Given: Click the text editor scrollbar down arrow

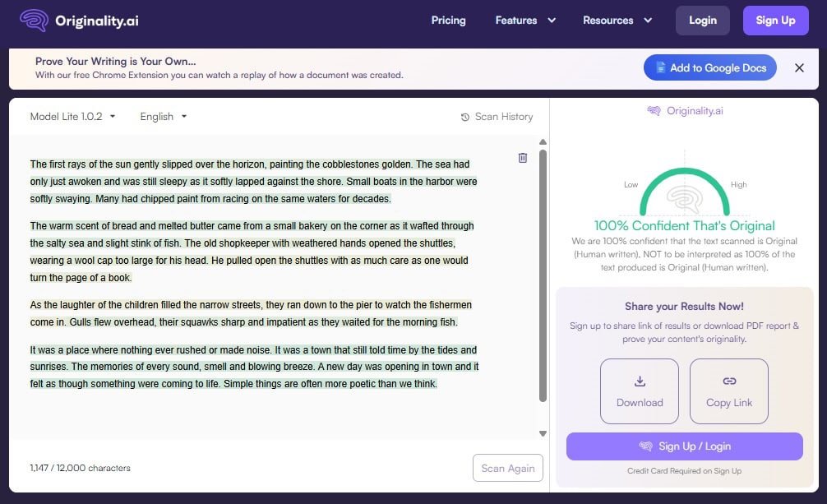Looking at the screenshot, I should click(x=543, y=433).
